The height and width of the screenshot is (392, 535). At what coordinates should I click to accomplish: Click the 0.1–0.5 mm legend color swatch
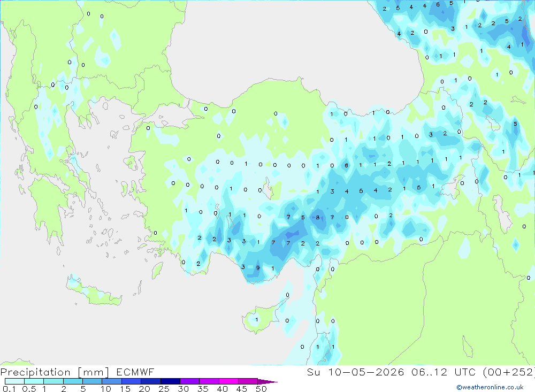(14, 381)
